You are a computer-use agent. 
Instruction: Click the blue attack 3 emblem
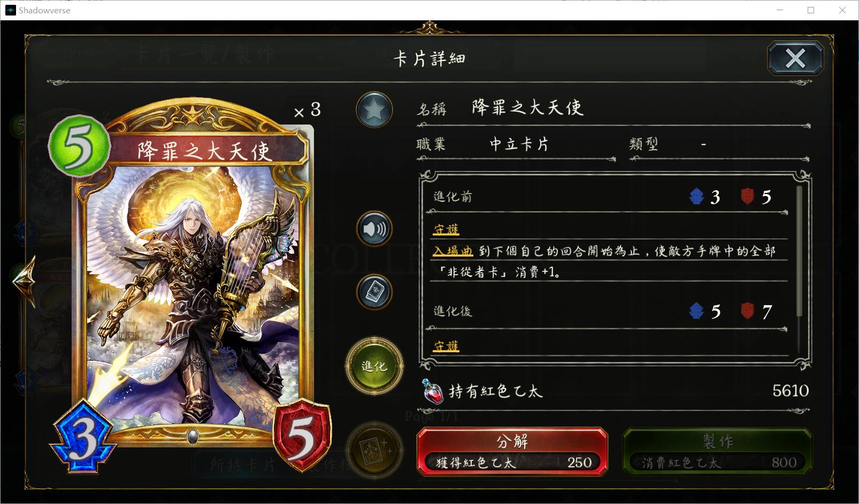pos(83,436)
